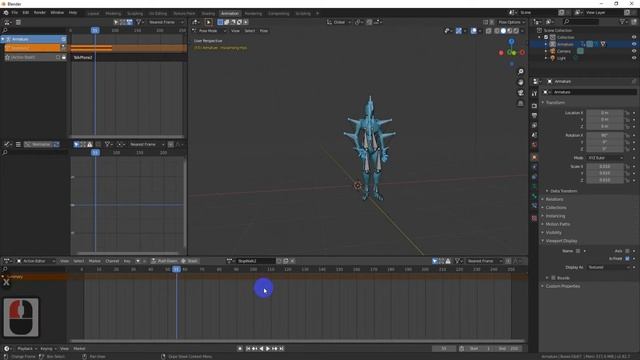
Task: Open the Window menu
Action: tap(57, 13)
